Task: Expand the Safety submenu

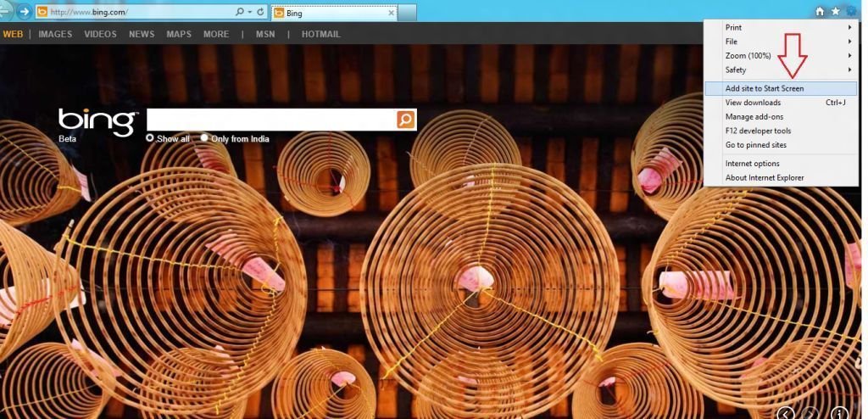Action: tap(781, 70)
